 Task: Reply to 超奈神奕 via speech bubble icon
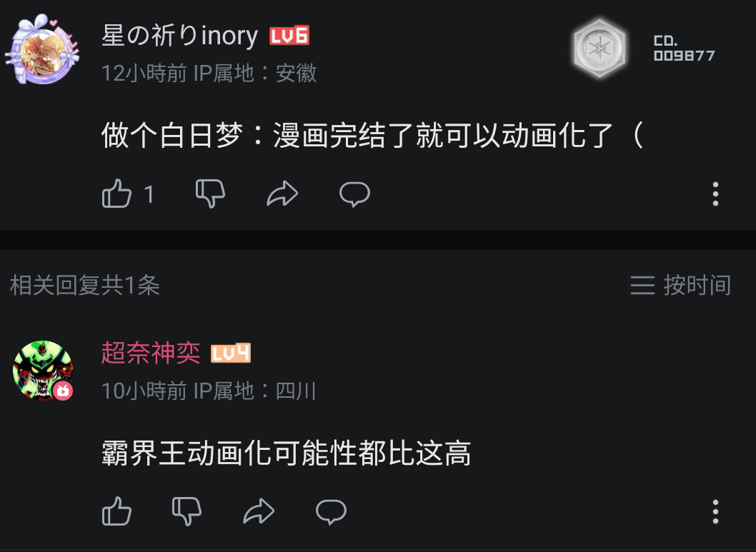tap(332, 512)
